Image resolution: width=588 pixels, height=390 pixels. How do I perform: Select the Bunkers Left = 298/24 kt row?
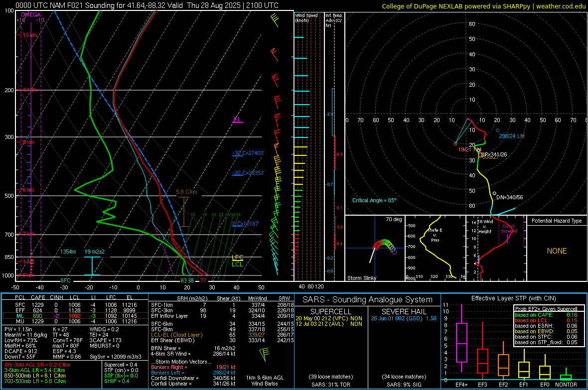193,373
